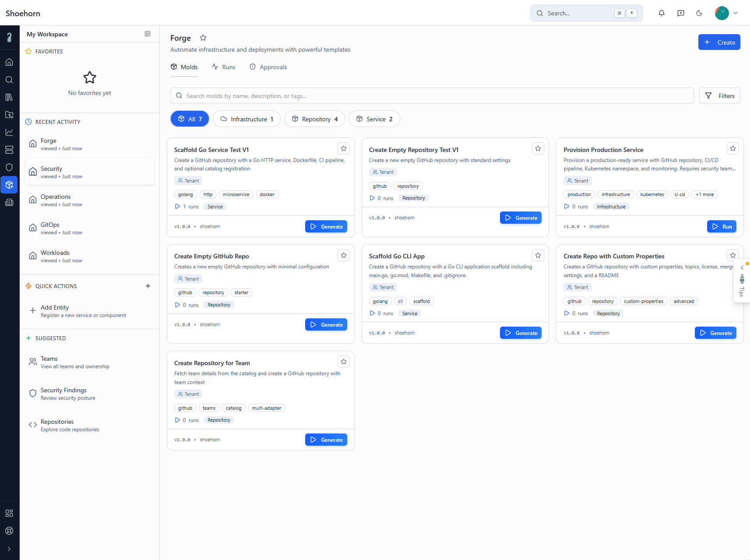Open the Filters dropdown
The height and width of the screenshot is (560, 750).
click(x=719, y=96)
